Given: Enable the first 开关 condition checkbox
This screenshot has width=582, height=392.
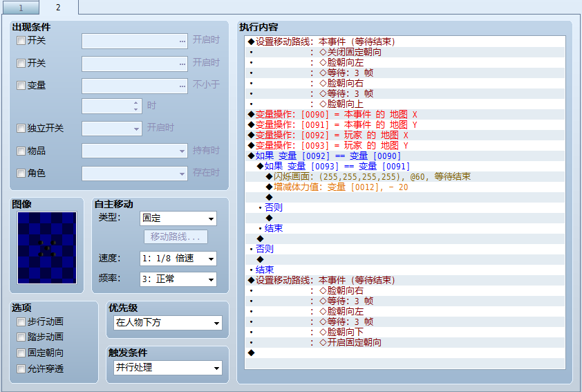Looking at the screenshot, I should coord(21,41).
